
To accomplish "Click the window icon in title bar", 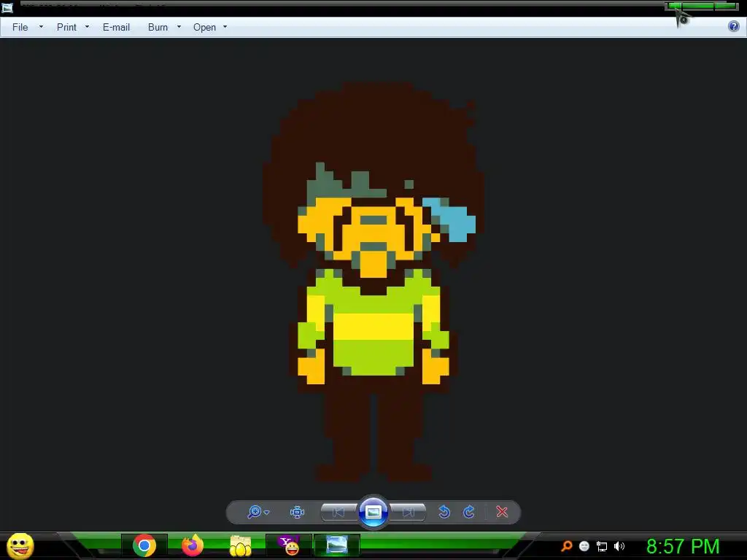I will [7, 7].
